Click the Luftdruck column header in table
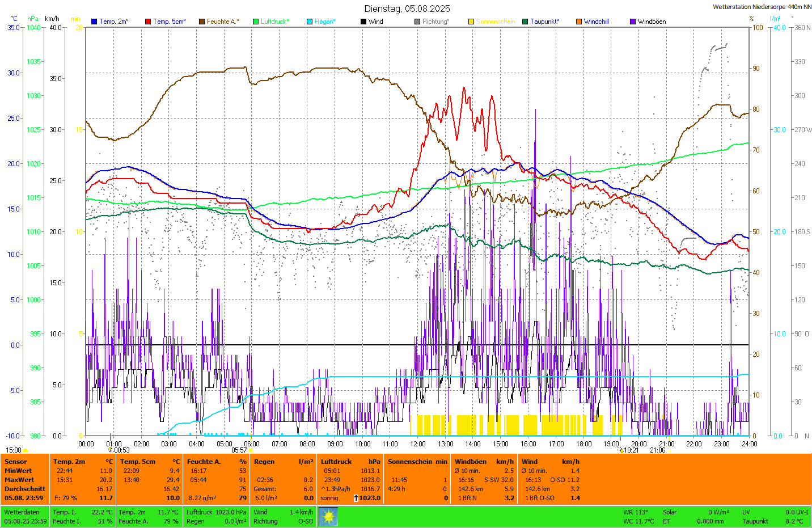 [x=336, y=462]
